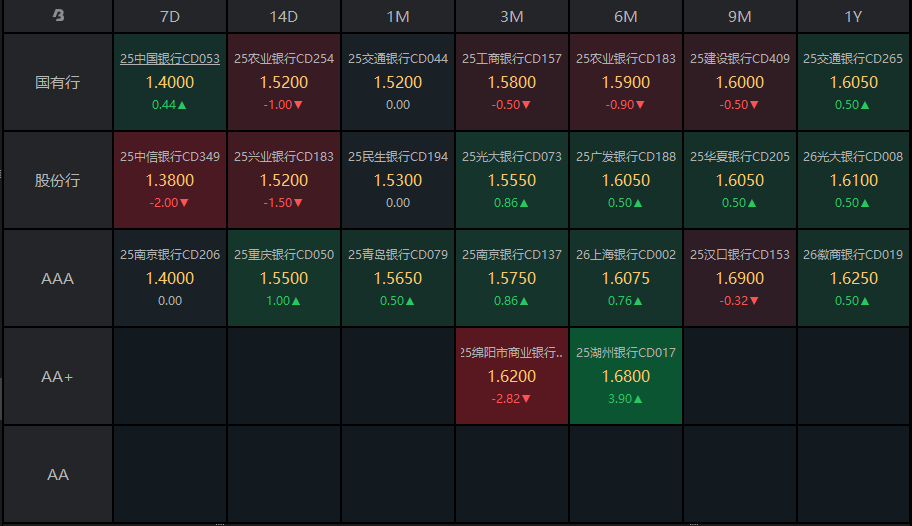
Task: Click the AA+ row header
Action: pyautogui.click(x=58, y=376)
